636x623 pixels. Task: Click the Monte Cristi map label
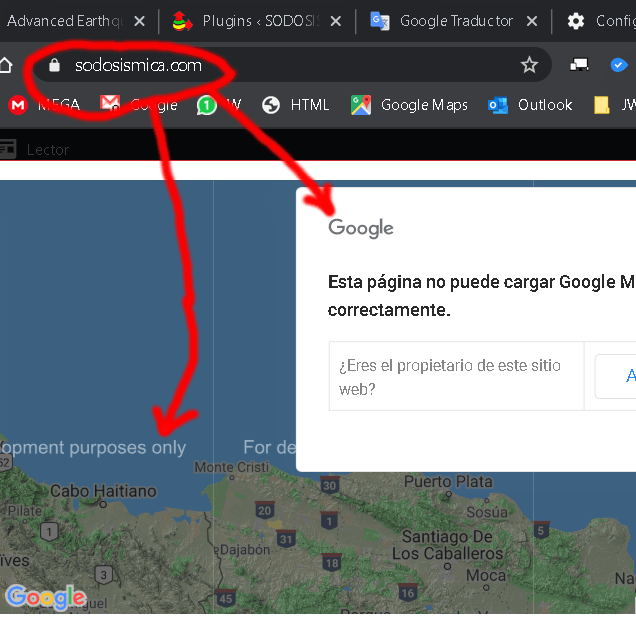coord(231,467)
